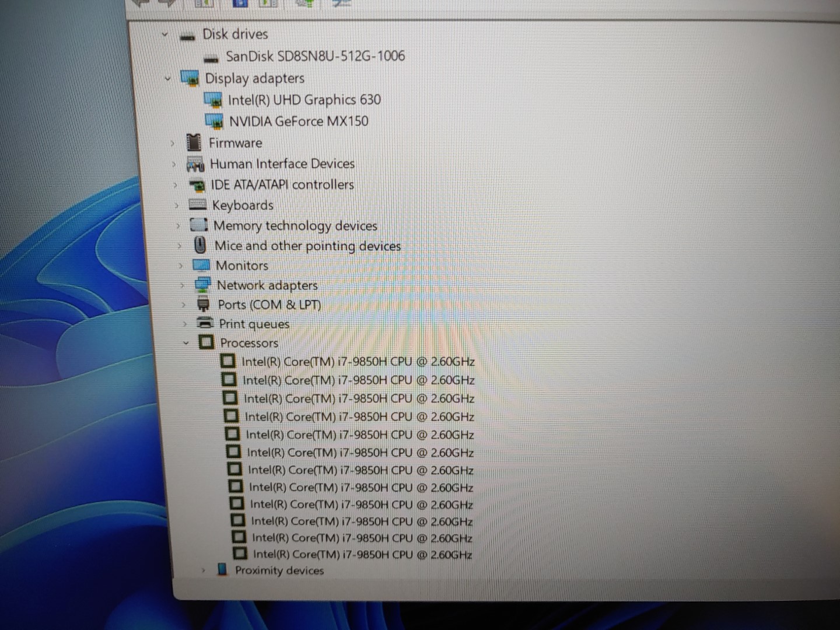Viewport: 840px width, 630px height.
Task: Select the Ports (COM & LPT) label
Action: tap(269, 304)
